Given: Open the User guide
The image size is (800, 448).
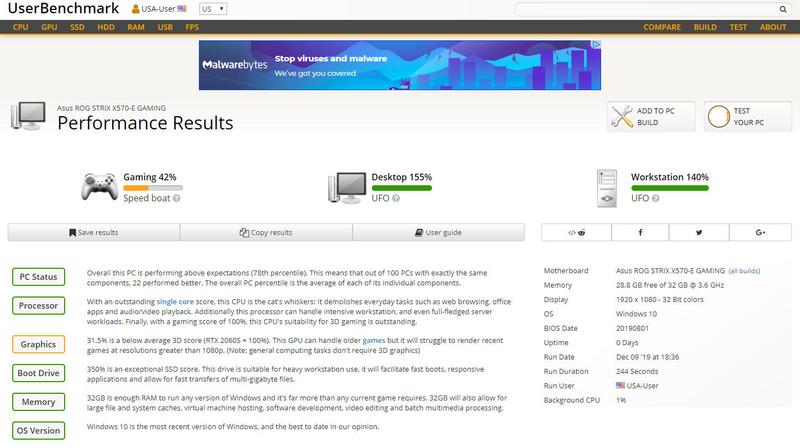Looking at the screenshot, I should click(x=438, y=232).
